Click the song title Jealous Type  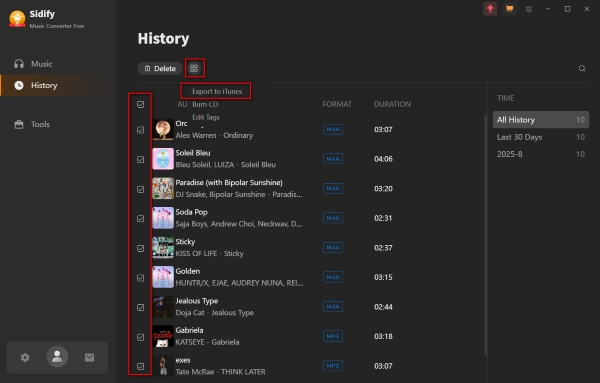click(x=197, y=301)
